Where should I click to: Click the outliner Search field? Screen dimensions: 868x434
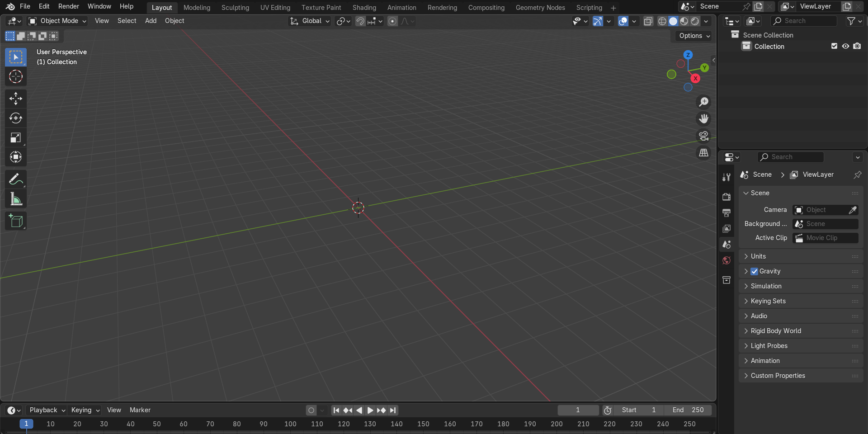pyautogui.click(x=804, y=21)
